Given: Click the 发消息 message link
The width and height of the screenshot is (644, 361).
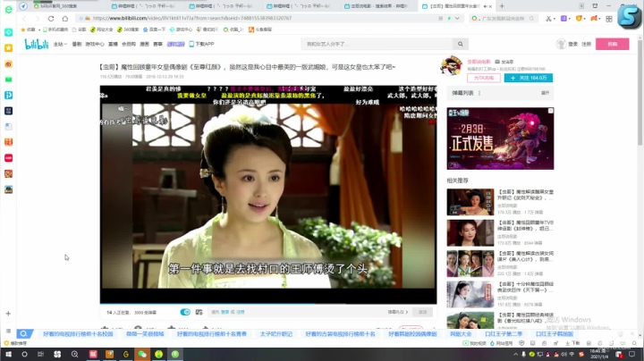Looking at the screenshot, I should coord(504,62).
